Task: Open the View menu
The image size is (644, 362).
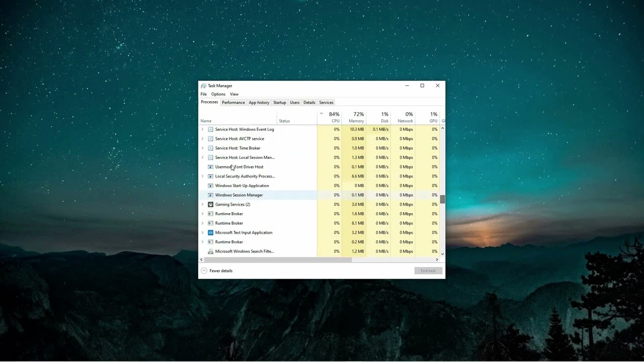Action: (x=234, y=94)
